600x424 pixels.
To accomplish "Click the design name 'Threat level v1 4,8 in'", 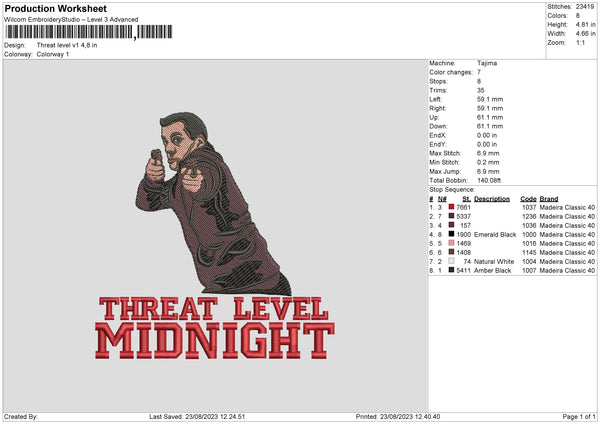I will 67,45.
